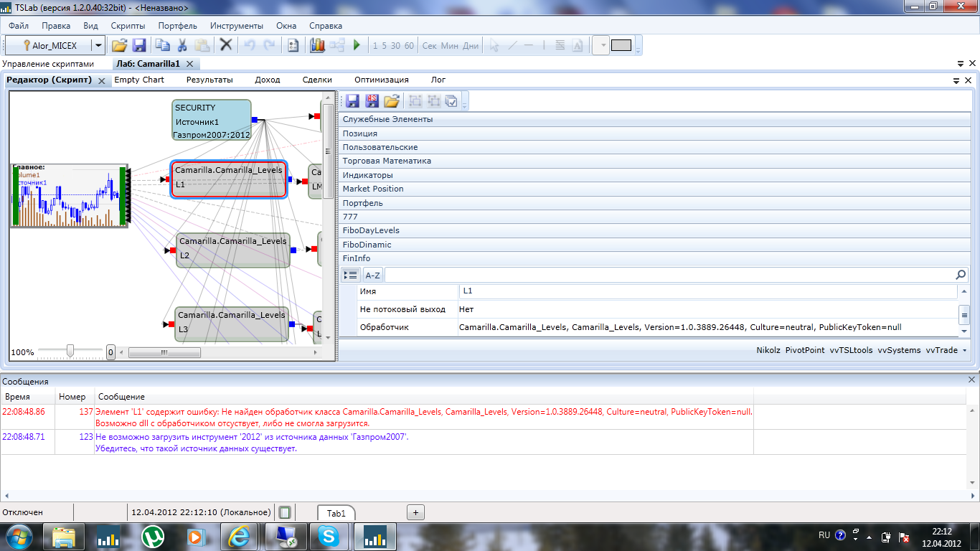
Task: Click the scissors cut icon
Action: point(182,45)
